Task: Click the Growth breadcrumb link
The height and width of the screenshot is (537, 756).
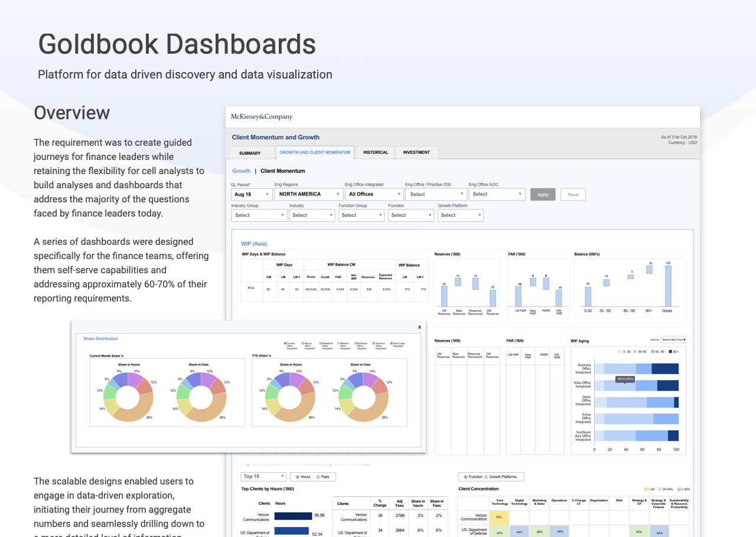Action: [x=241, y=171]
